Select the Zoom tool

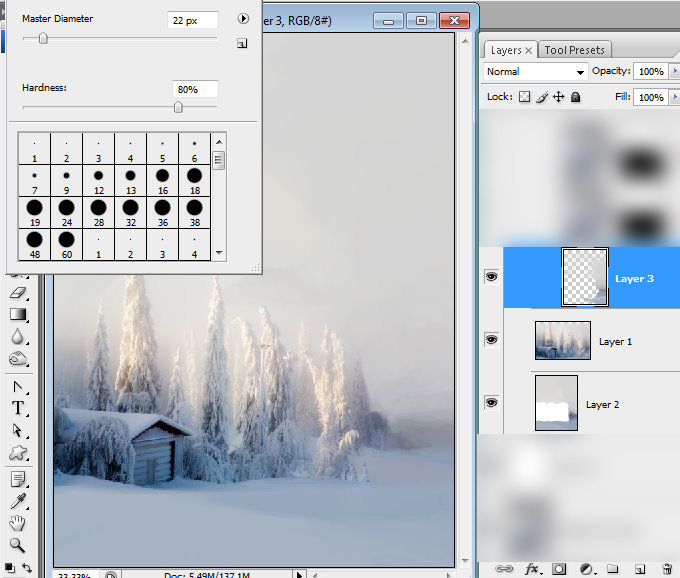tap(17, 545)
